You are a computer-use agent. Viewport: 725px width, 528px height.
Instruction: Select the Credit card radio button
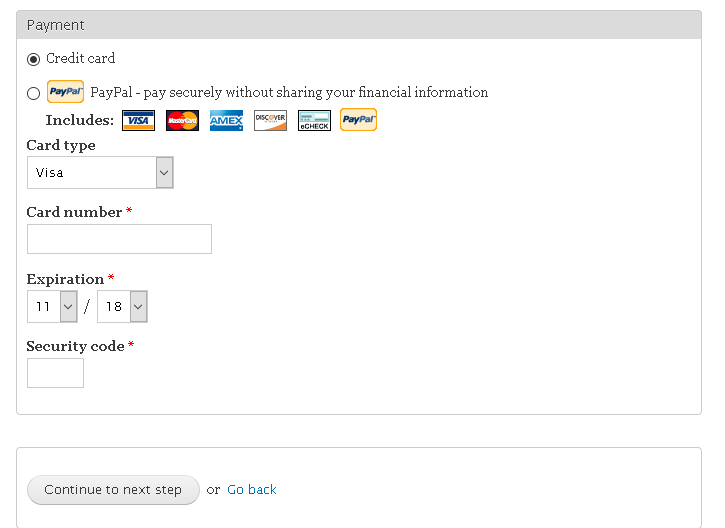tap(33, 59)
